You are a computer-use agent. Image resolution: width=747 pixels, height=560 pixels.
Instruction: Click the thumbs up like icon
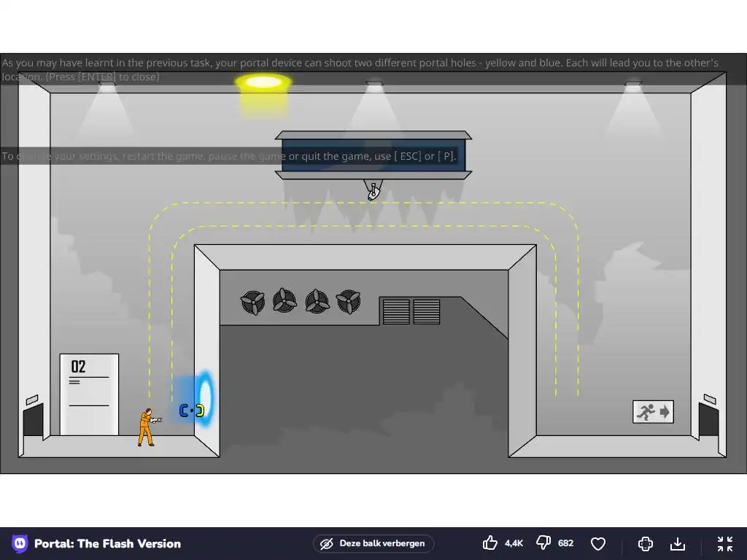point(489,542)
